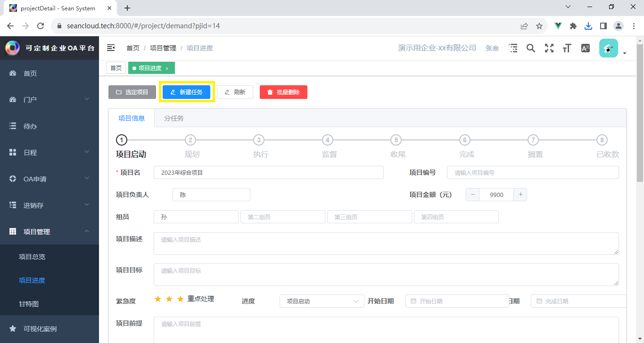Click the 首页 tag tab

[x=116, y=68]
